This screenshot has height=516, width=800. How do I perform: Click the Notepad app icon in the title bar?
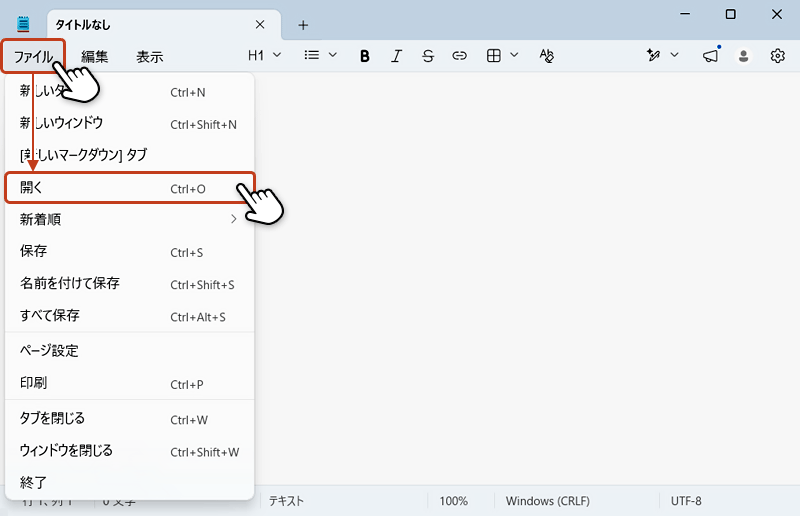pyautogui.click(x=23, y=24)
